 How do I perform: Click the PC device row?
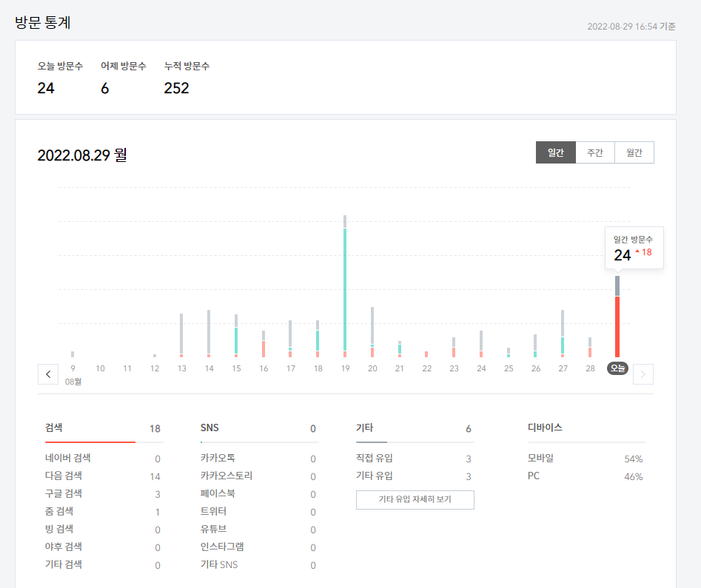click(586, 476)
